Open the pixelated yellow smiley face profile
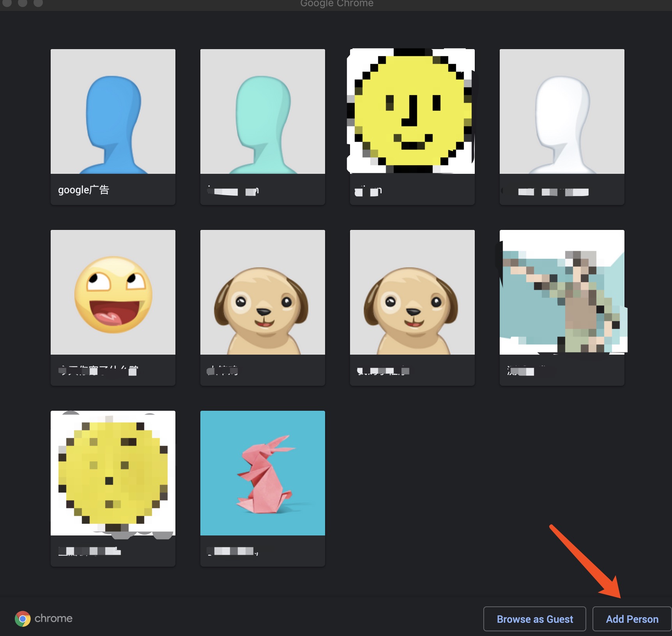Screen dimensions: 672x636 coord(412,111)
